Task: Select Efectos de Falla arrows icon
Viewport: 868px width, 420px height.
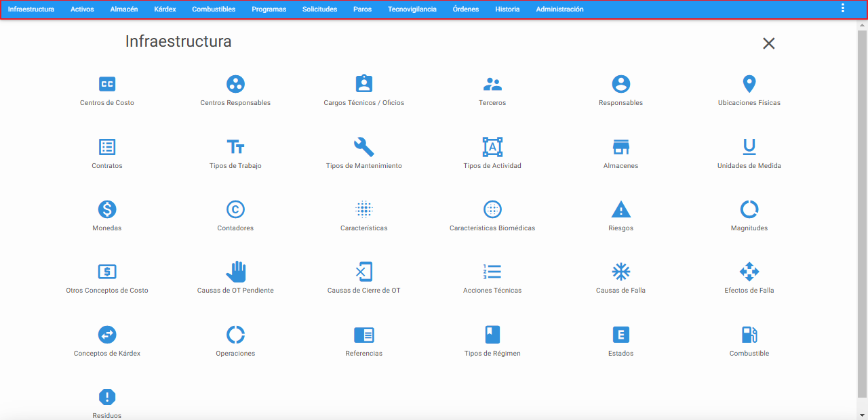Action: (749, 272)
